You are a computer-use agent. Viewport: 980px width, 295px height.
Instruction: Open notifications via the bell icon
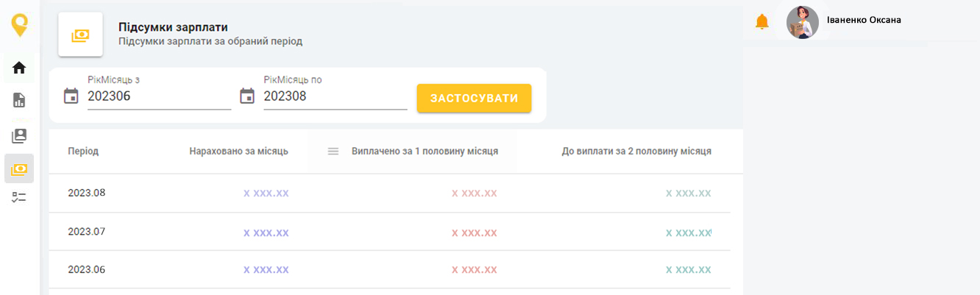pyautogui.click(x=762, y=22)
